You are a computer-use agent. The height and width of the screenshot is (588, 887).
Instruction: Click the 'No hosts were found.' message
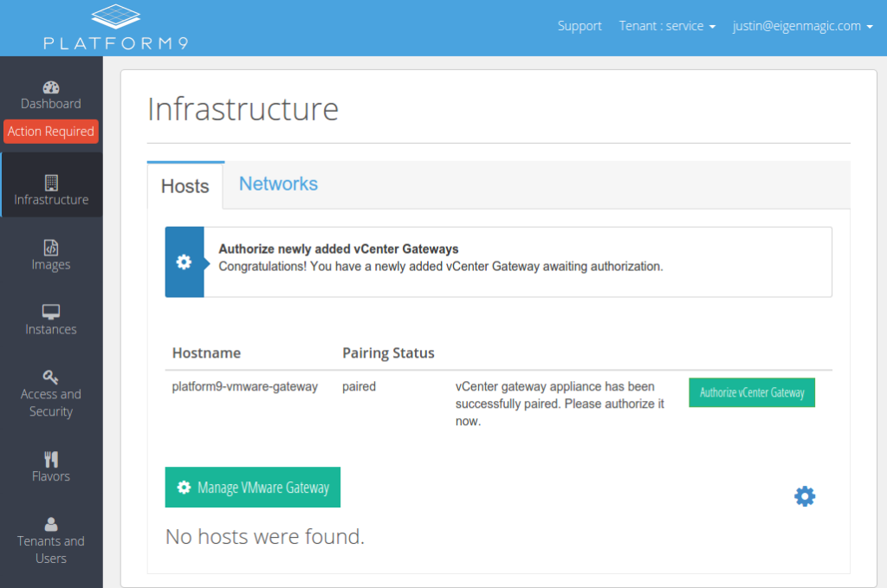pyautogui.click(x=265, y=537)
